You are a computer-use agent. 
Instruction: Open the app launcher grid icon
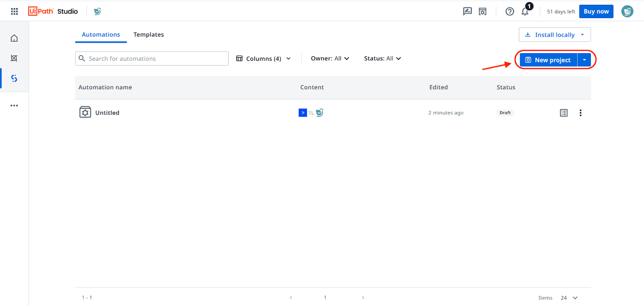[x=14, y=11]
